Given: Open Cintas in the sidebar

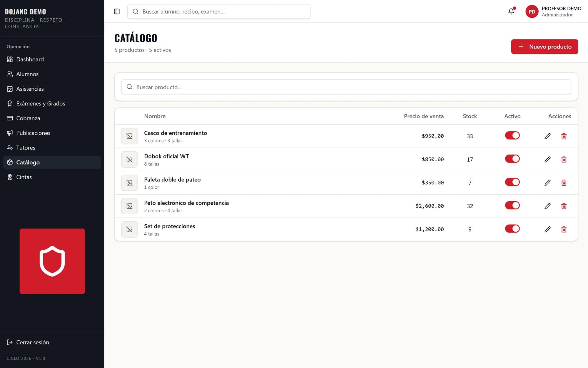Looking at the screenshot, I should click(52, 177).
